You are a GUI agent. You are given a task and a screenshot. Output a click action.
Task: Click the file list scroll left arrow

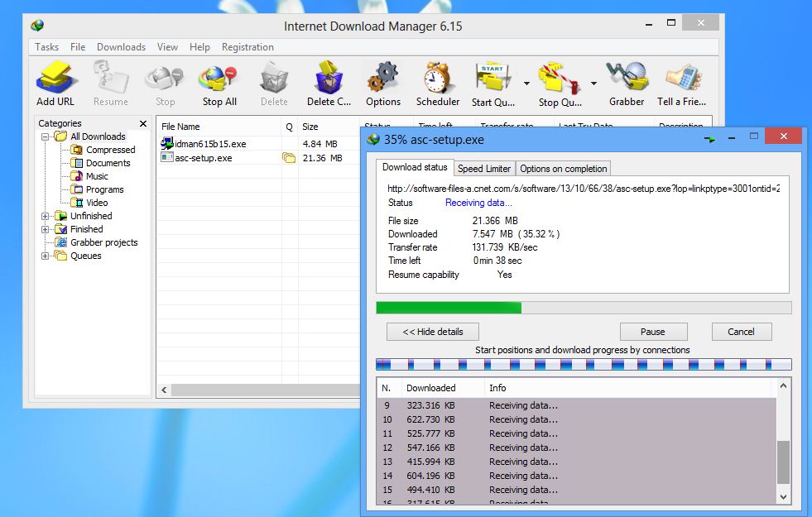tap(164, 390)
